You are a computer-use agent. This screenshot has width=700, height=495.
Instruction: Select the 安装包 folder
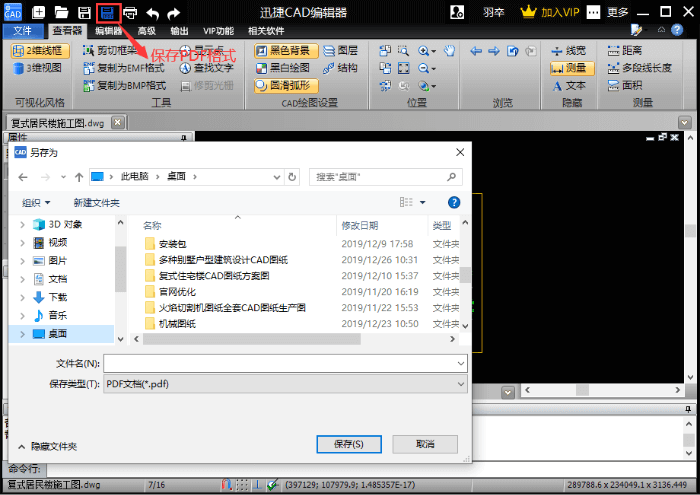coord(173,244)
